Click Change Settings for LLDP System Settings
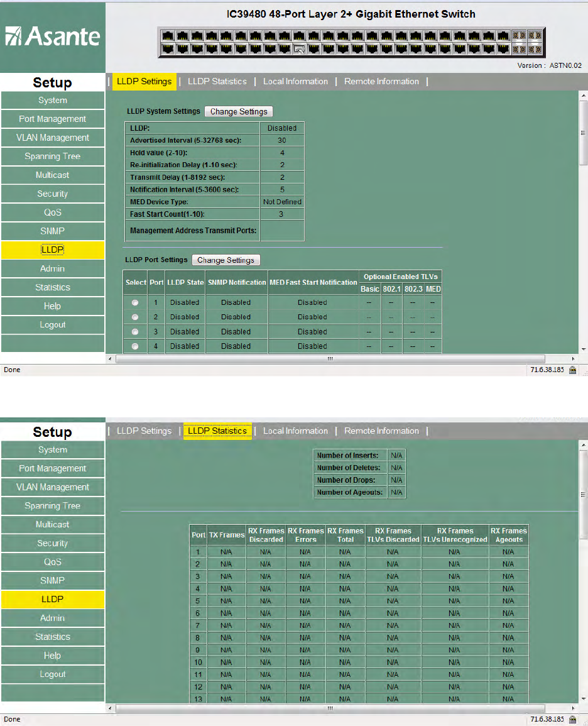Screen dimensions: 588x726 pos(239,112)
